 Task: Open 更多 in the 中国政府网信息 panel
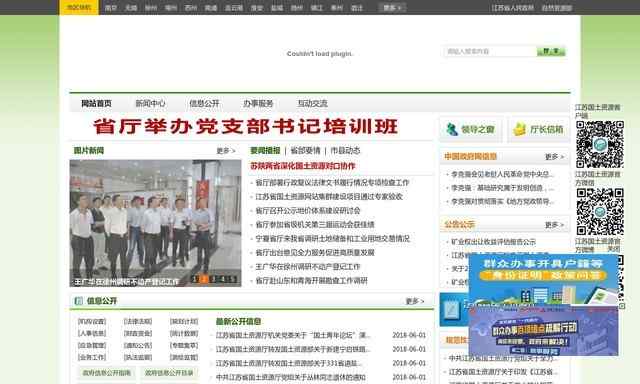point(554,157)
